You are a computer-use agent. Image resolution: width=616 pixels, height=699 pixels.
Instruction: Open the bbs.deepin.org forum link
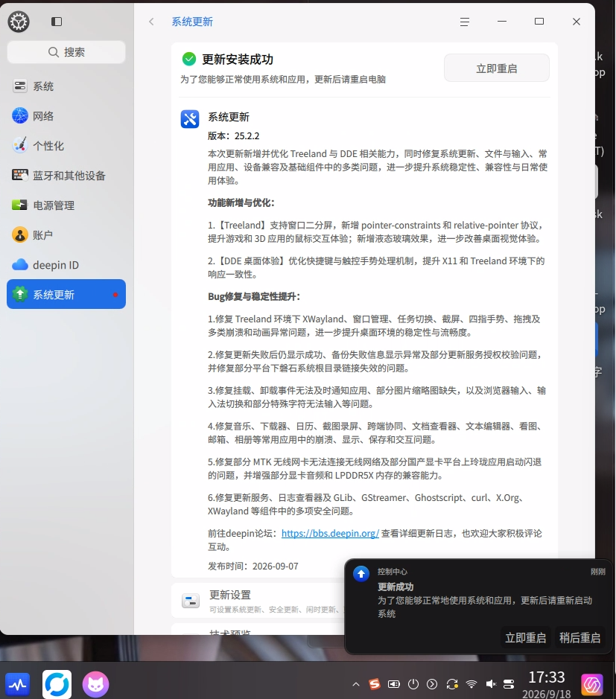click(x=330, y=533)
